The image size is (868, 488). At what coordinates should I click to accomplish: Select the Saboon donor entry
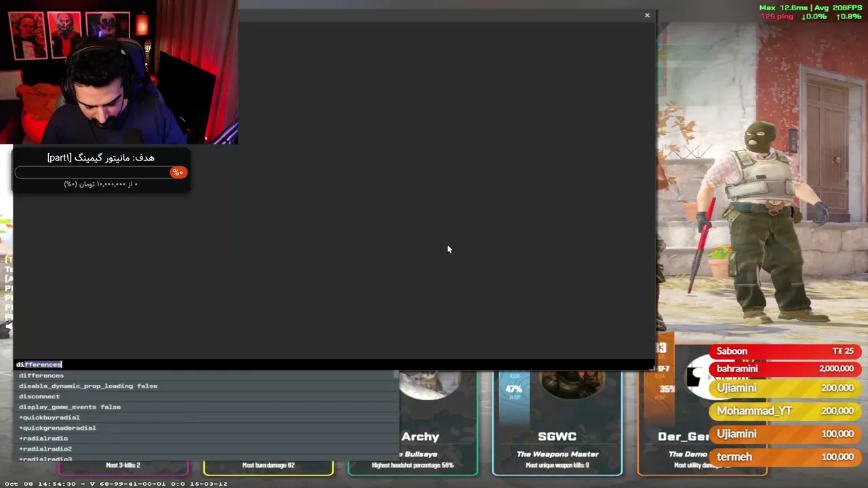click(x=785, y=351)
